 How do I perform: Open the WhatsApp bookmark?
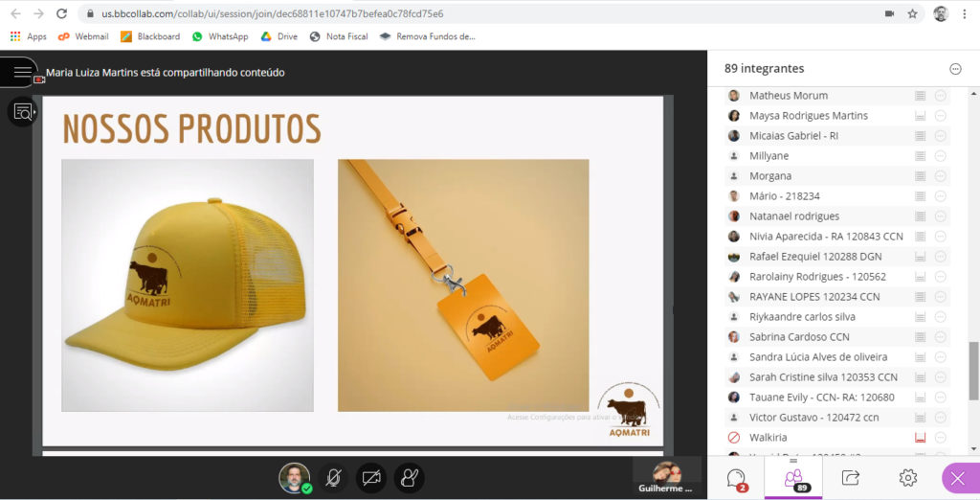tap(219, 36)
